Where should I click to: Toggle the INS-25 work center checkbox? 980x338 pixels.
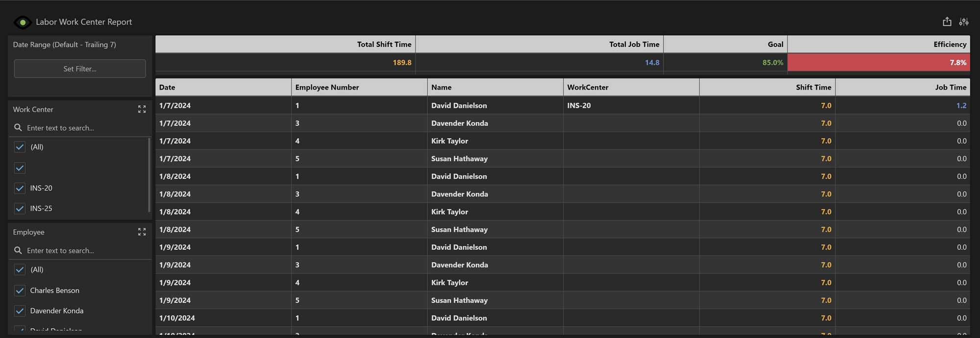click(x=20, y=208)
